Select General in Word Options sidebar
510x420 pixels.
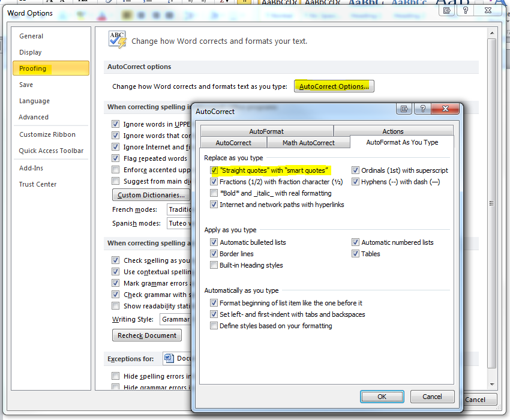click(x=51, y=36)
